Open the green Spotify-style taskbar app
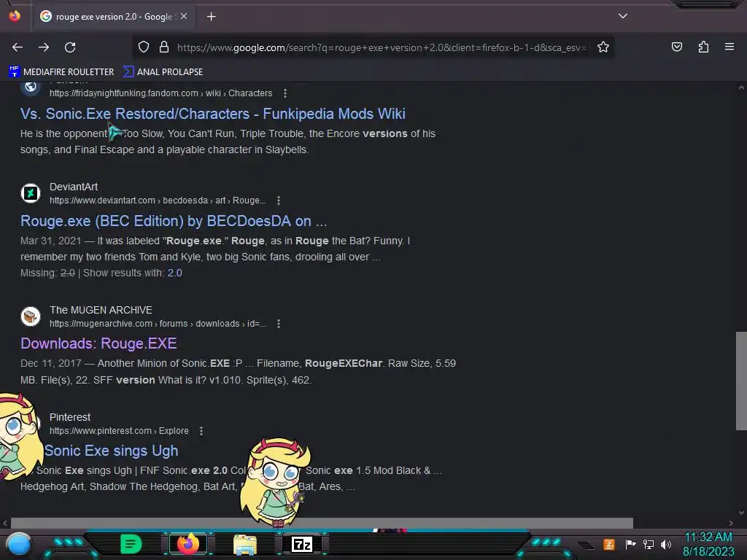Image resolution: width=747 pixels, height=560 pixels. 131,544
